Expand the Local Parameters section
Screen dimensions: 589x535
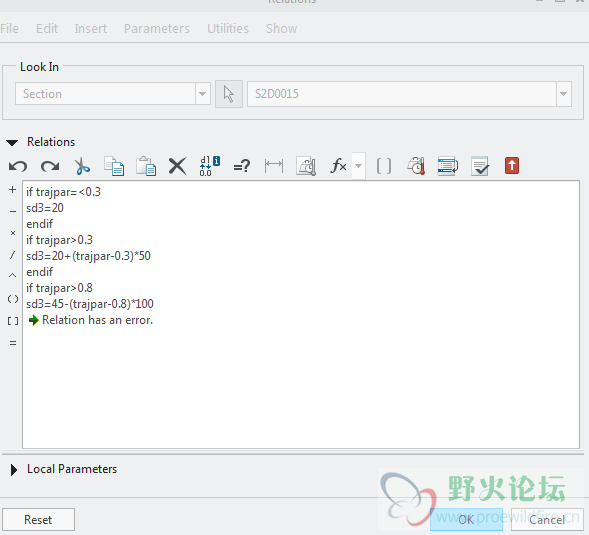14,470
